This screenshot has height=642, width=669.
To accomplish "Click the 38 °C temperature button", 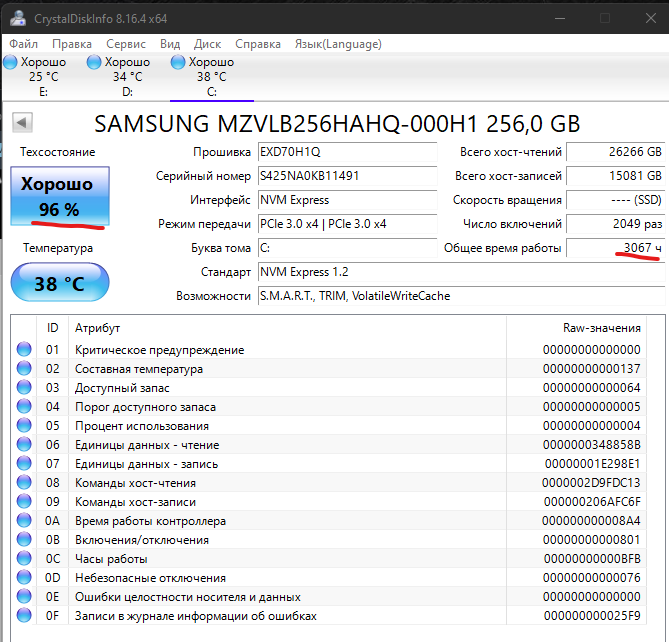I will (x=60, y=282).
